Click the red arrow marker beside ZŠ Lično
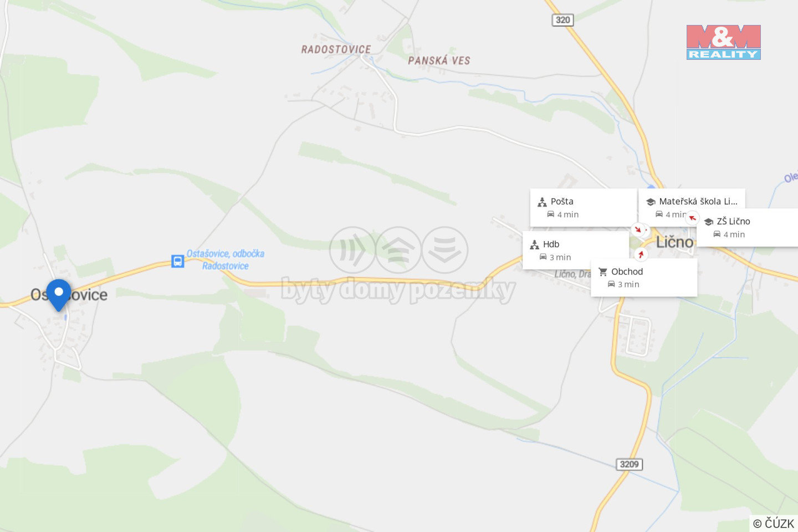798x532 pixels. click(x=692, y=218)
